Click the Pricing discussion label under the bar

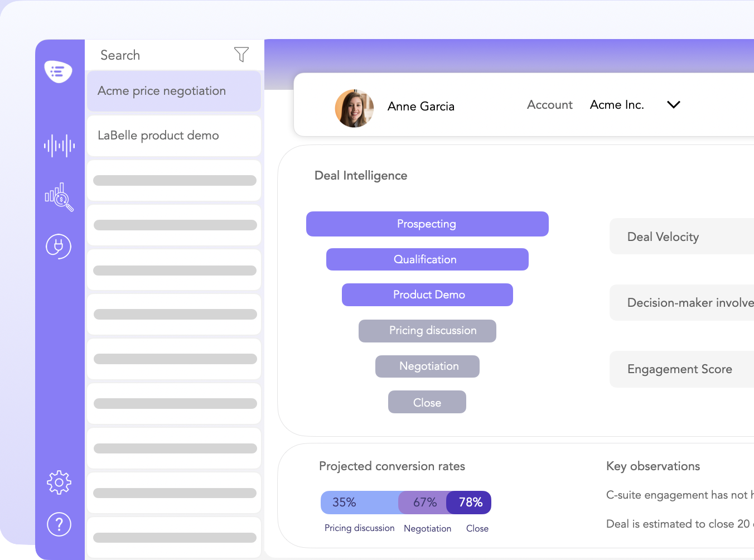[360, 528]
